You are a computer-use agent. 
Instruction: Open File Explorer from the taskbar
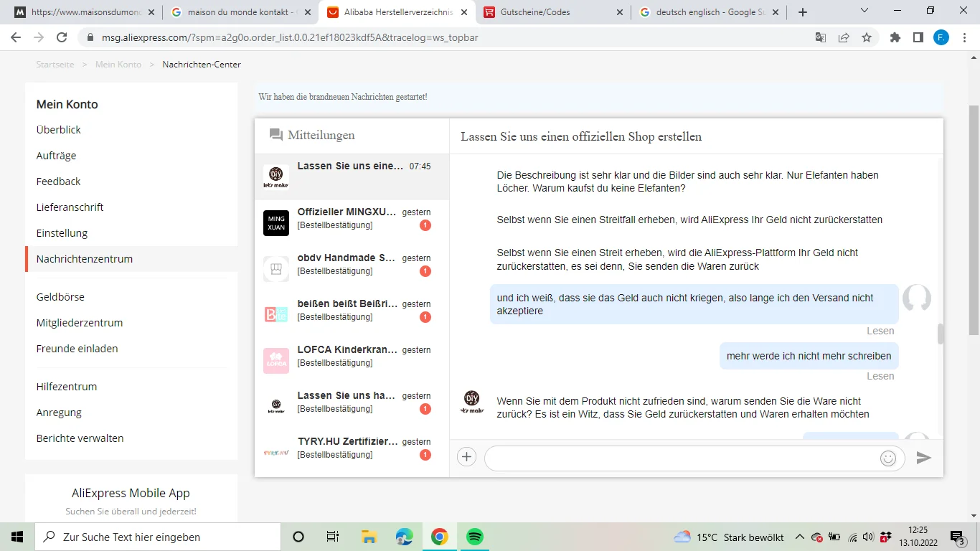coord(369,537)
